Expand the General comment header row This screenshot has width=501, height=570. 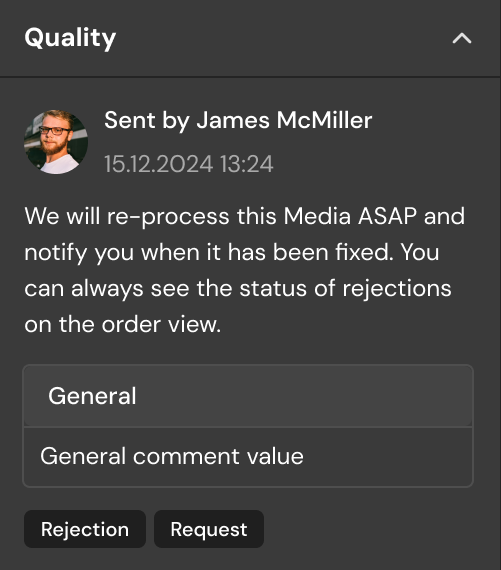coord(248,396)
